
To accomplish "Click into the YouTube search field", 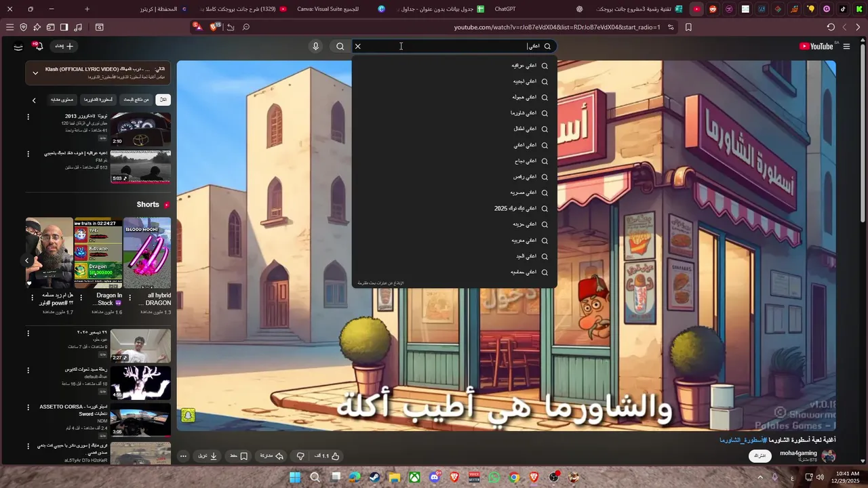I will tap(448, 46).
